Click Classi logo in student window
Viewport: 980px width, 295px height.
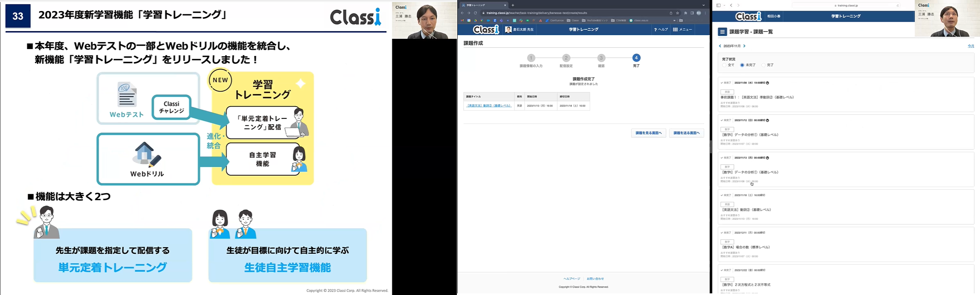(x=748, y=16)
